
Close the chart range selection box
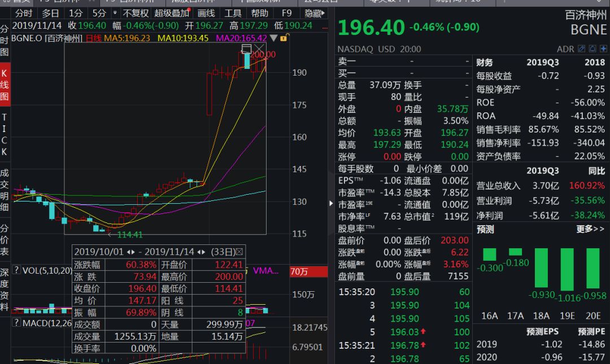point(259,49)
